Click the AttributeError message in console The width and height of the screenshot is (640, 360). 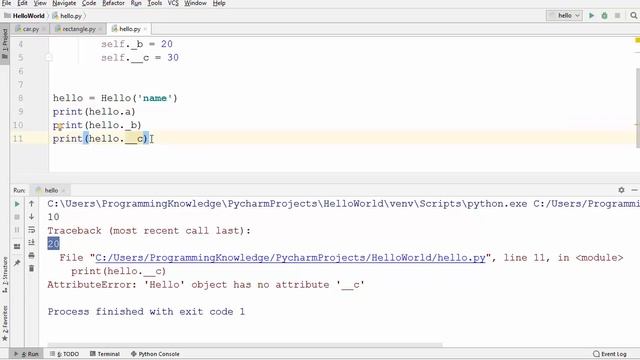pos(206,284)
